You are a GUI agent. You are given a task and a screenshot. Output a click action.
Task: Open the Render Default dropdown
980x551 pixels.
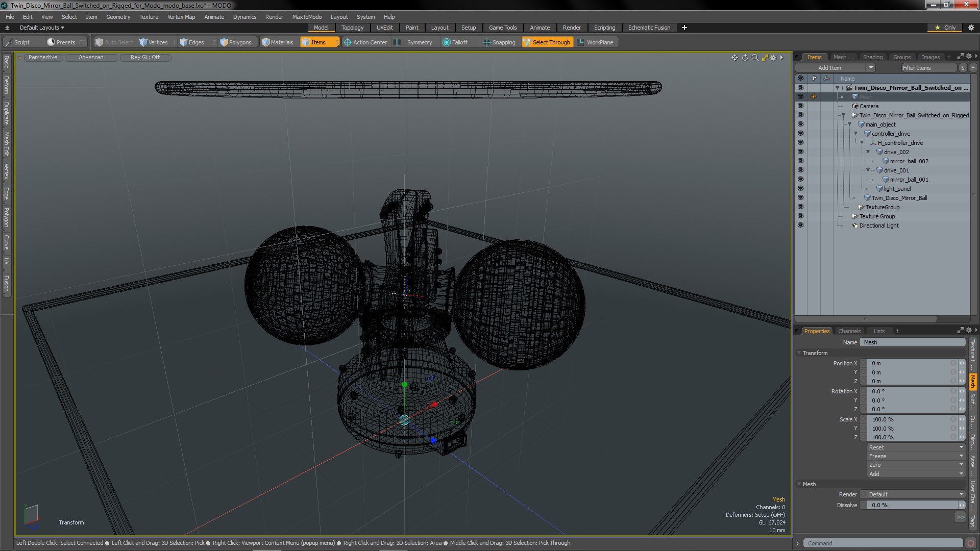pos(916,494)
